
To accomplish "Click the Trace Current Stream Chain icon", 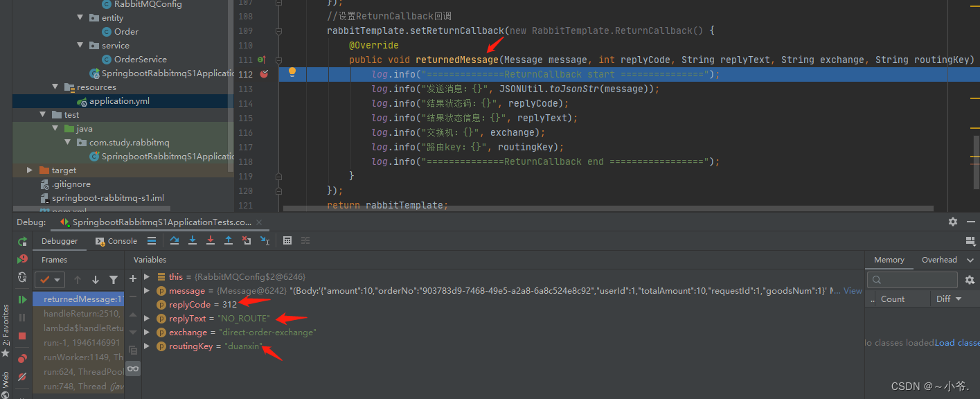I will click(x=305, y=240).
